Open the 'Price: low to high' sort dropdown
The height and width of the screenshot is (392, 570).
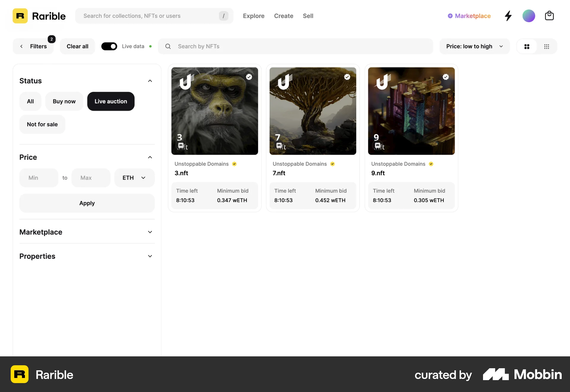474,46
